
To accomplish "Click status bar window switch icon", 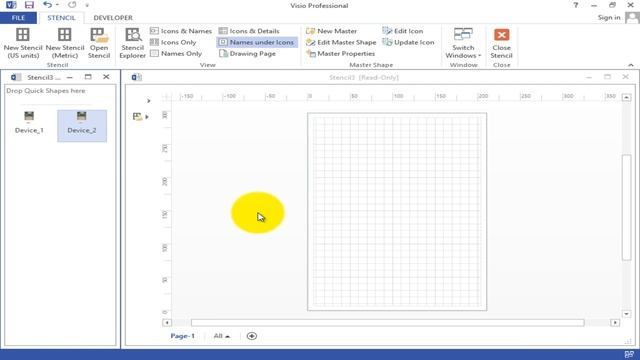I will [629, 354].
